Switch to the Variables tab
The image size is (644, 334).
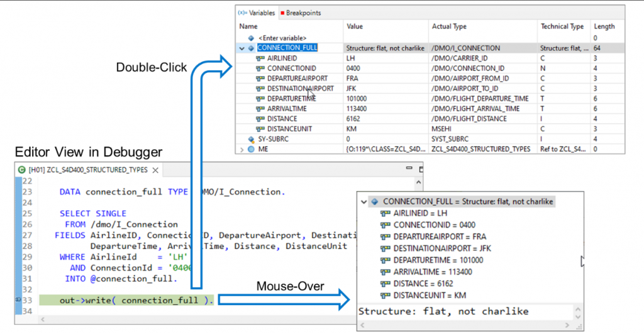tap(257, 13)
